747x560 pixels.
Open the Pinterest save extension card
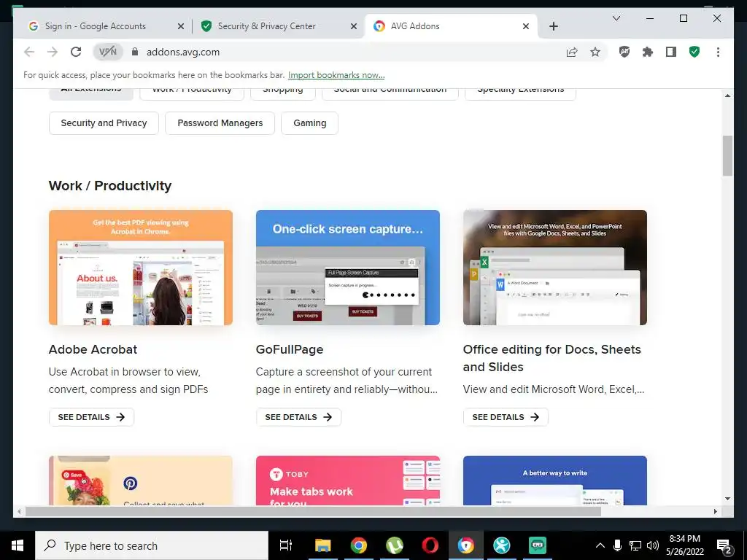[x=141, y=481]
